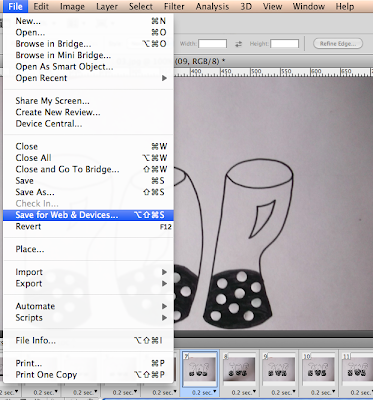Open the Layer menu
Screen dimensions: 373x400
pyautogui.click(x=107, y=6)
